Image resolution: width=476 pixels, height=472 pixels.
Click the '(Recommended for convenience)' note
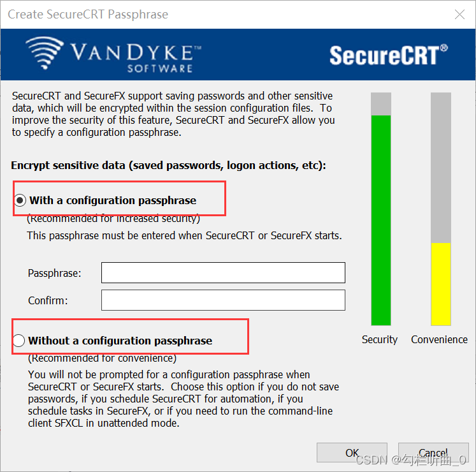point(102,358)
